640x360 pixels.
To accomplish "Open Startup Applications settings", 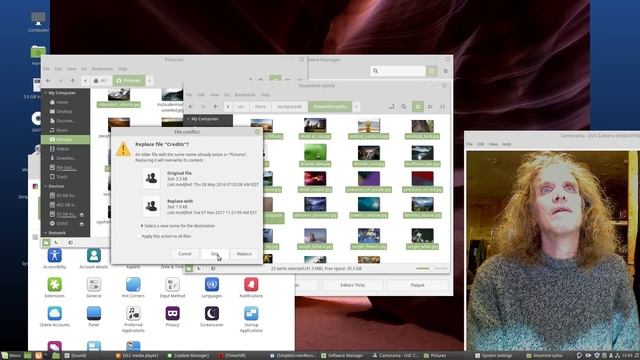I will [251, 319].
